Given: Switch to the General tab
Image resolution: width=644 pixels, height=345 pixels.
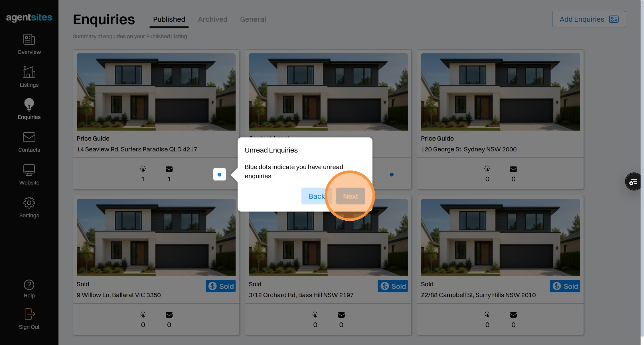Looking at the screenshot, I should pyautogui.click(x=253, y=19).
